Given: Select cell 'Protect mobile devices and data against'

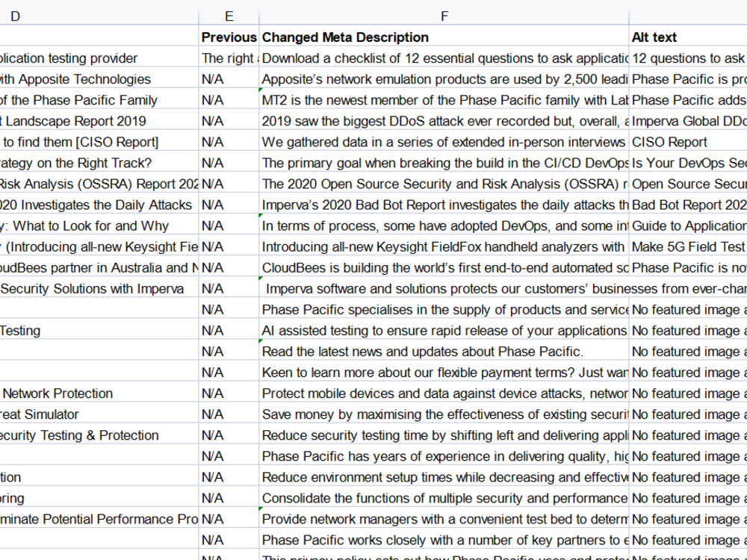Looking at the screenshot, I should point(444,393).
